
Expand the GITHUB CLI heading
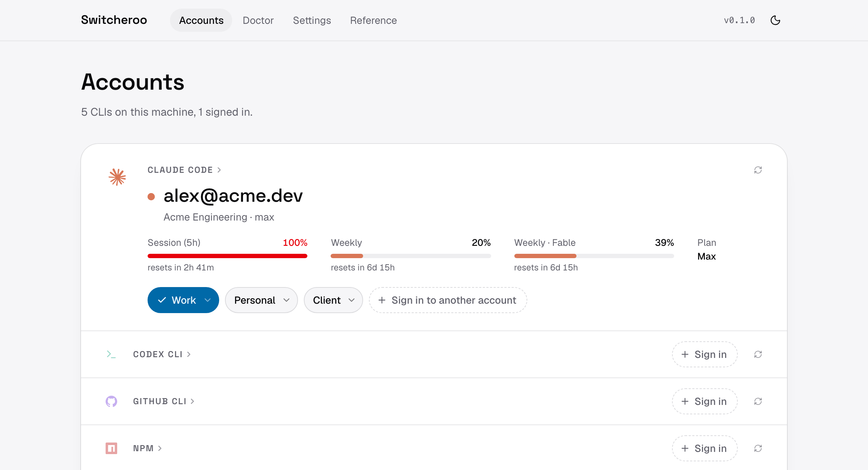click(x=163, y=401)
